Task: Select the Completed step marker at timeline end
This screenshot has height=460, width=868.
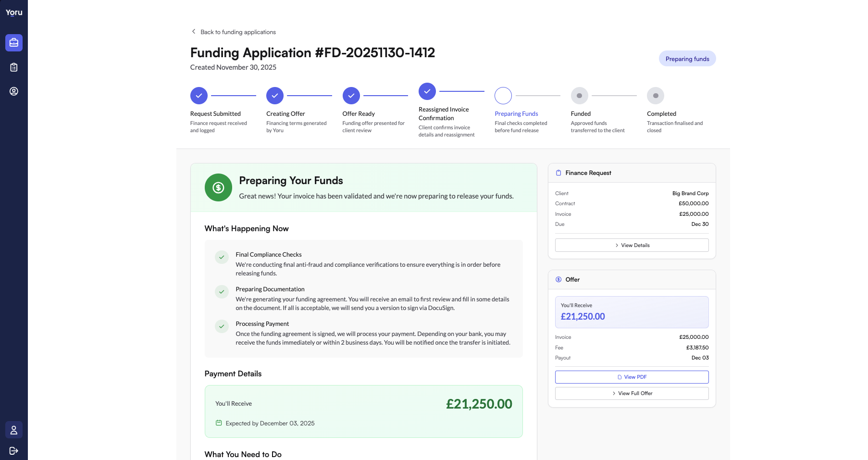Action: coord(656,95)
